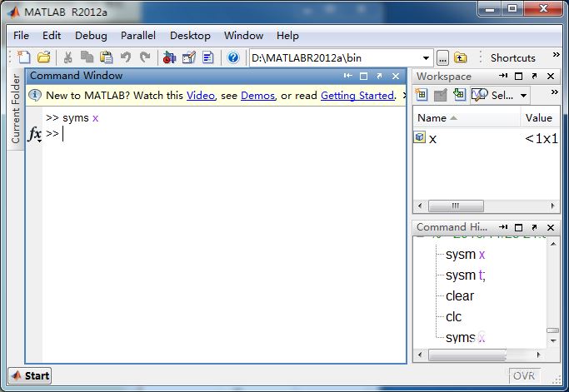
Task: Open the Help menu
Action: tap(287, 36)
